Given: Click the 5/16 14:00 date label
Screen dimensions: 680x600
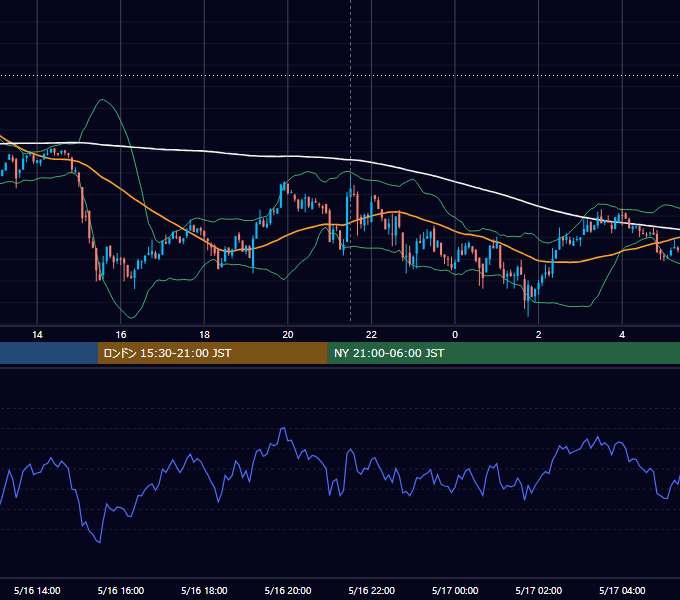Looking at the screenshot, I should click(37, 590).
